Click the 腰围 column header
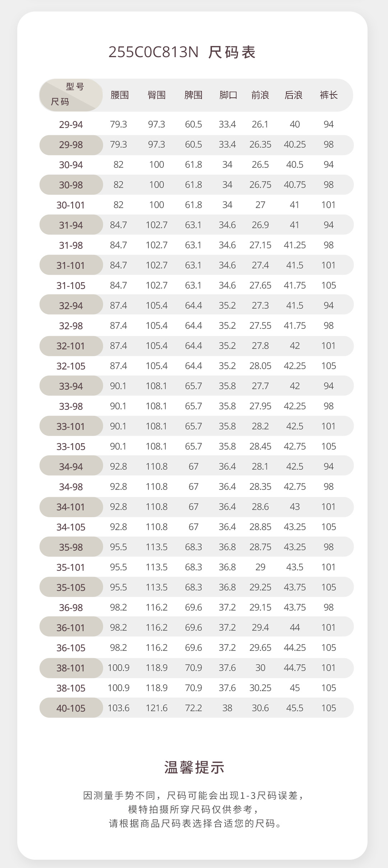 coord(120,95)
